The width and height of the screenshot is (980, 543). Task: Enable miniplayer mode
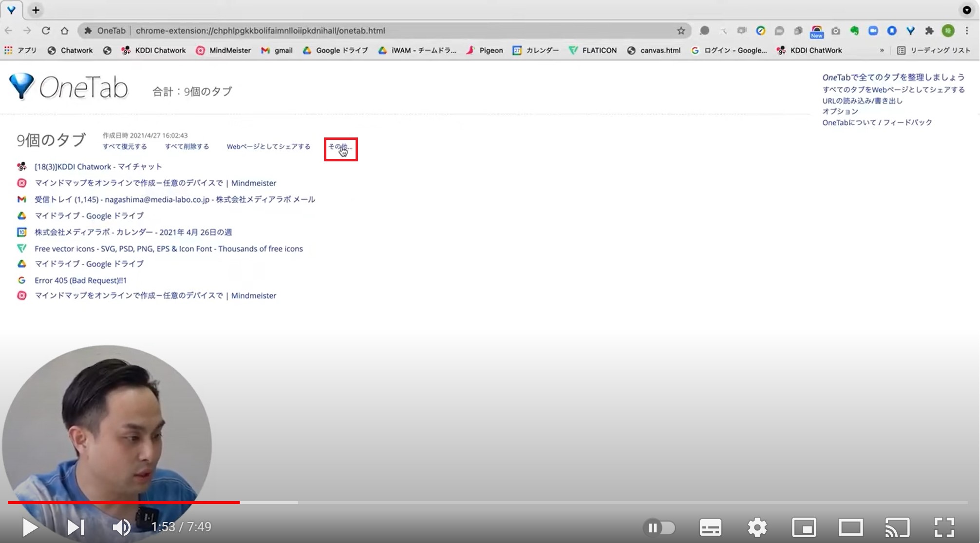804,527
